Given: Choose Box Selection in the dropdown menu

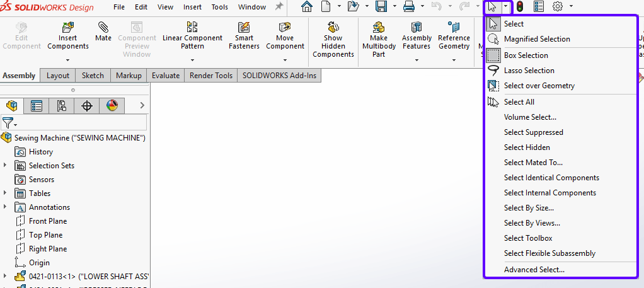Looking at the screenshot, I should click(561, 55).
